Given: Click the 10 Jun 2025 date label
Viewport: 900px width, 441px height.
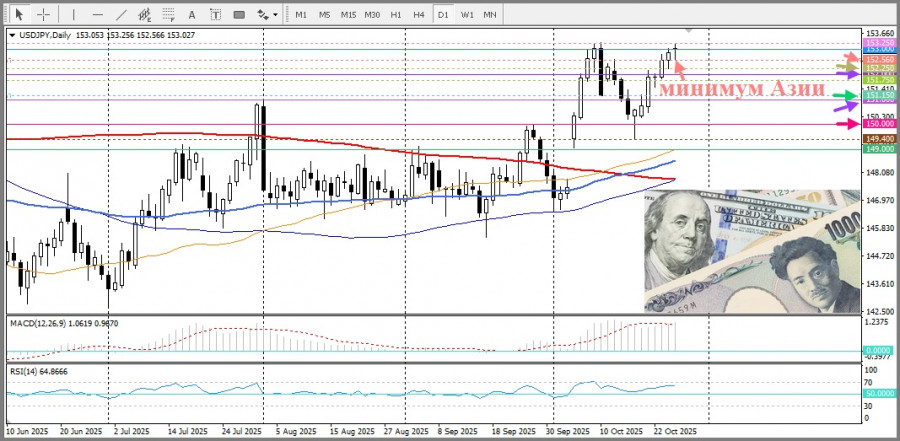Looking at the screenshot, I should coord(27,431).
